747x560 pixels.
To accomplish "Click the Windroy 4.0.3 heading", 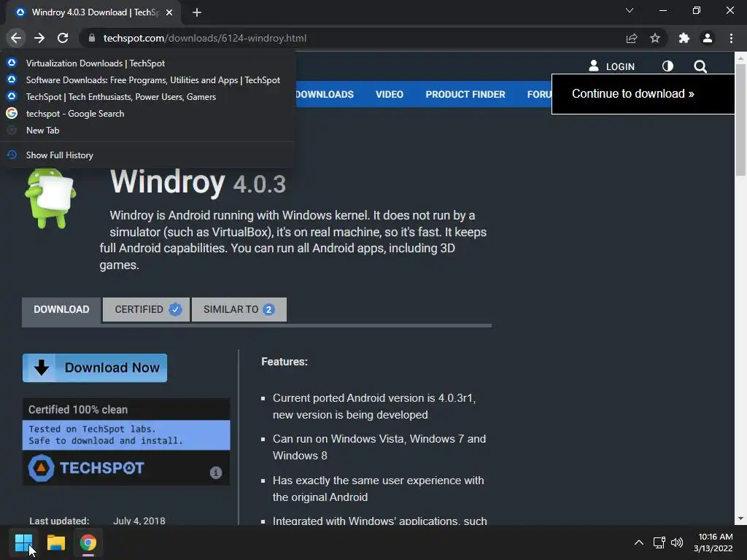I will point(198,182).
